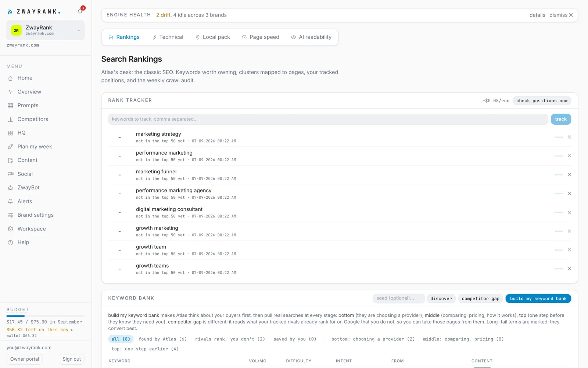The height and width of the screenshot is (368, 588).
Task: Remove the marketing funnel keyword
Action: 569,175
